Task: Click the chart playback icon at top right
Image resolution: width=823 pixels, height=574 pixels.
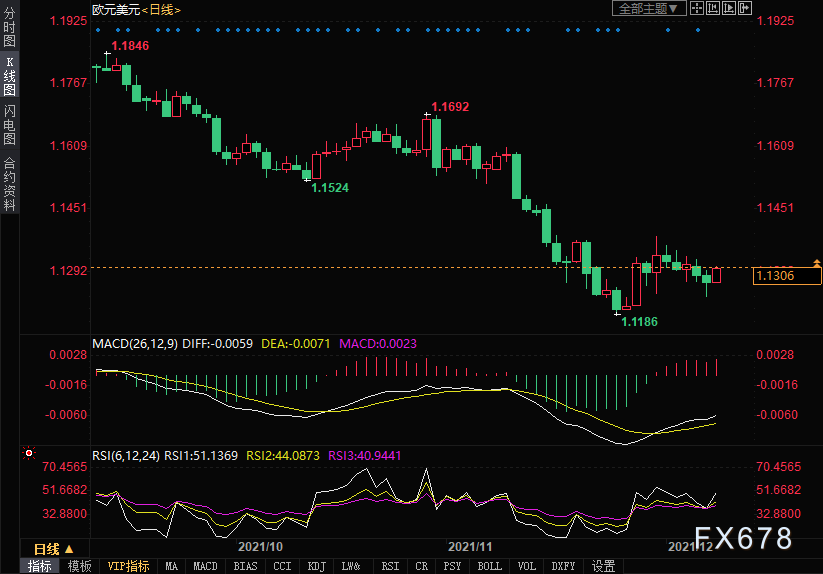Action: click(727, 8)
